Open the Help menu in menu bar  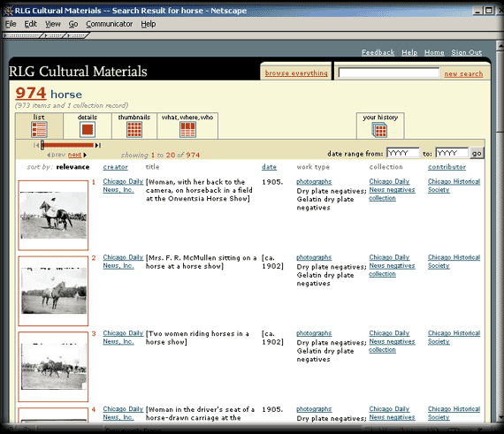(149, 24)
